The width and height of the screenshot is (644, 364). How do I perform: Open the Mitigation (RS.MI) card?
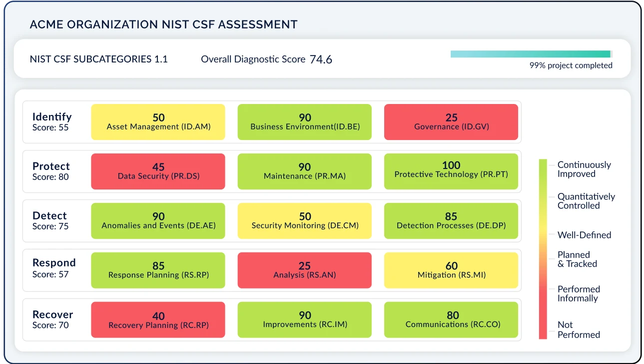[x=451, y=270]
